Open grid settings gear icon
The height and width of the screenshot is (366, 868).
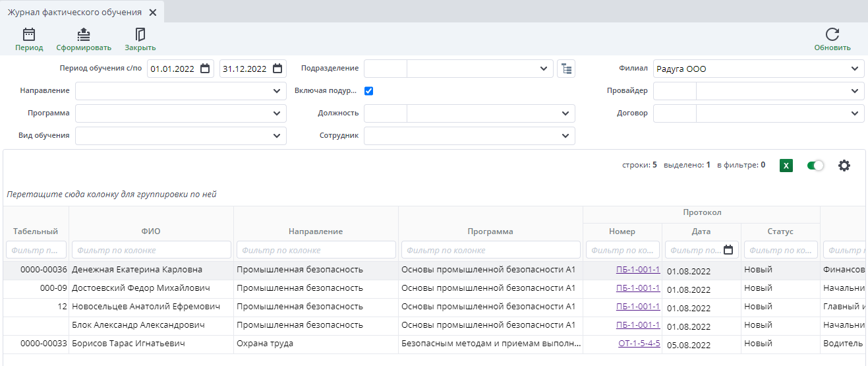click(844, 166)
